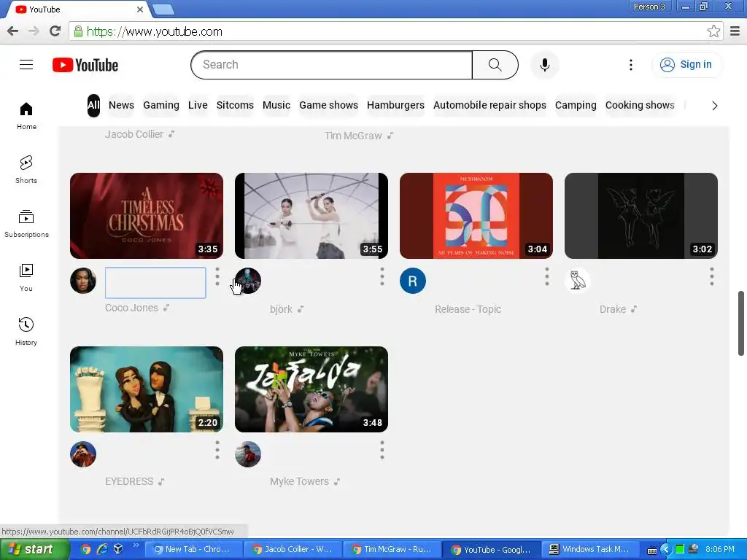
Task: Click the Myke Towers channel avatar
Action: [248, 454]
